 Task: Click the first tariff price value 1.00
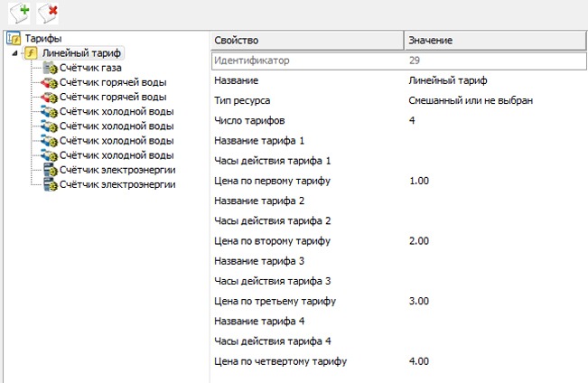(420, 181)
